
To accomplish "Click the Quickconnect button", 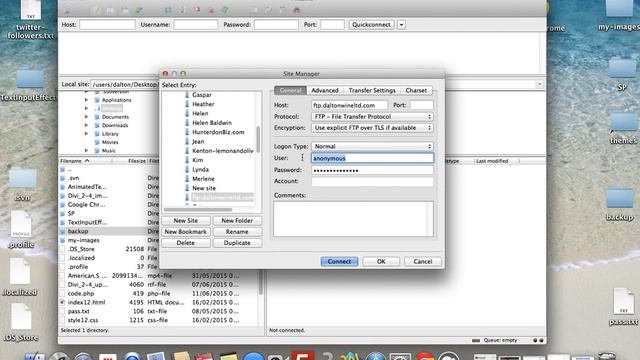I will coord(371,24).
